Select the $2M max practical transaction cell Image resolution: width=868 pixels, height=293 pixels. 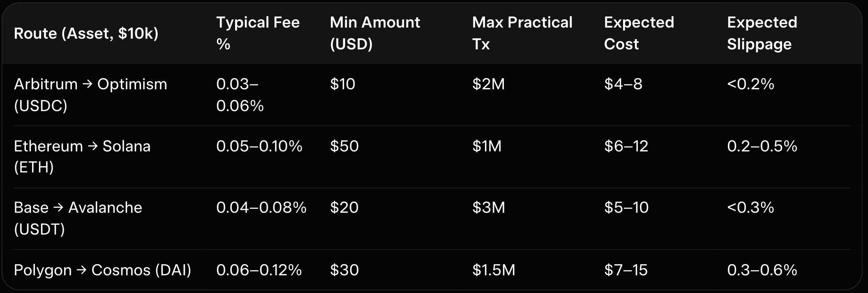(488, 84)
